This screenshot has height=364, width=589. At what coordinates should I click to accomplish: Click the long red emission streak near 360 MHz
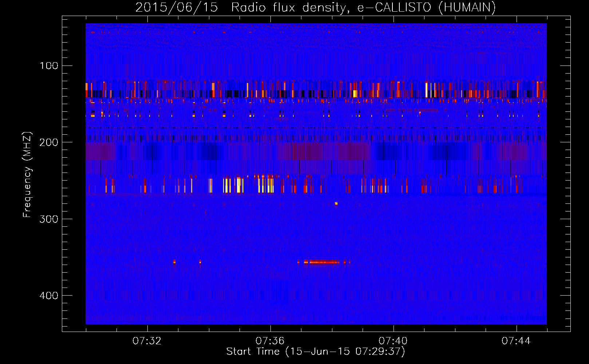click(x=324, y=262)
